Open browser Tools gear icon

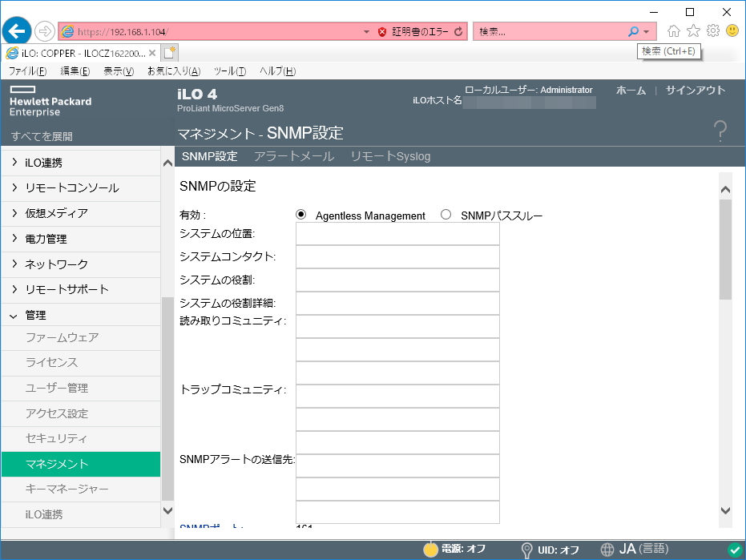712,31
